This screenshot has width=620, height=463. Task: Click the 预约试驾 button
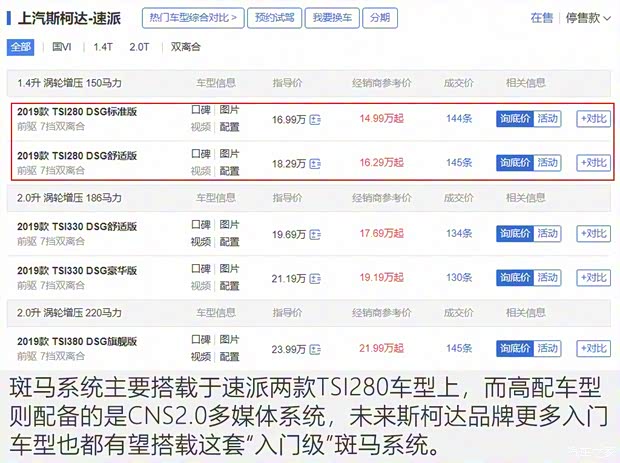(x=274, y=18)
